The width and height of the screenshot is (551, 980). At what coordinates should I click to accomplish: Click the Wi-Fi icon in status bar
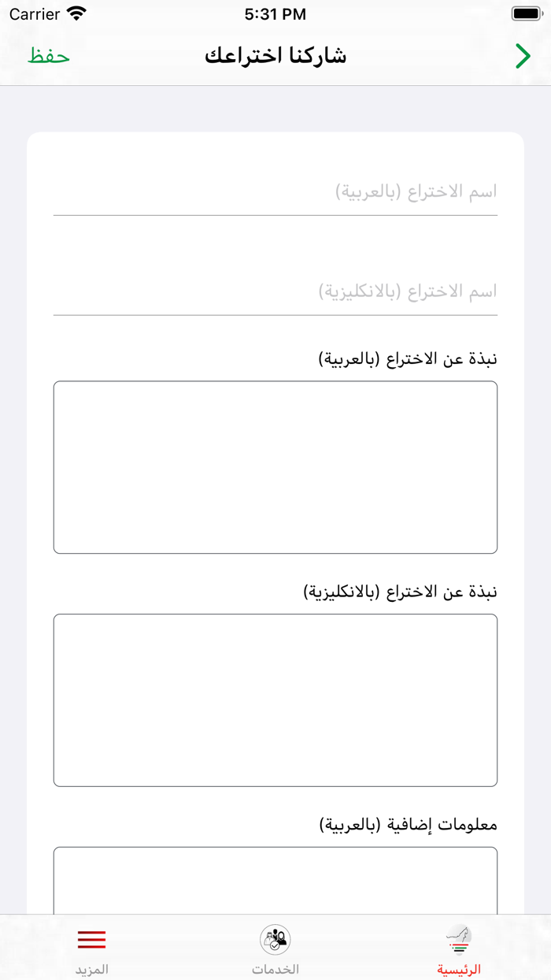(x=76, y=13)
